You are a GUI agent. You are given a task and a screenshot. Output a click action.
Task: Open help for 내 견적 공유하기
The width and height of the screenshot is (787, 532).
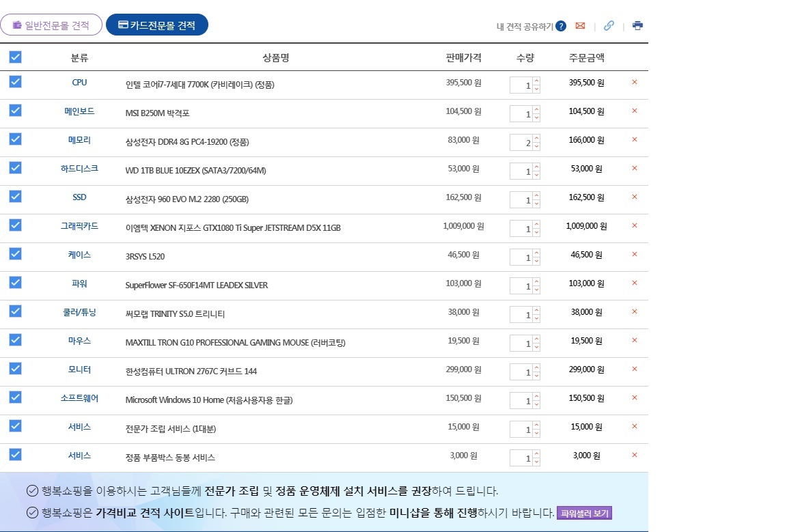point(561,26)
